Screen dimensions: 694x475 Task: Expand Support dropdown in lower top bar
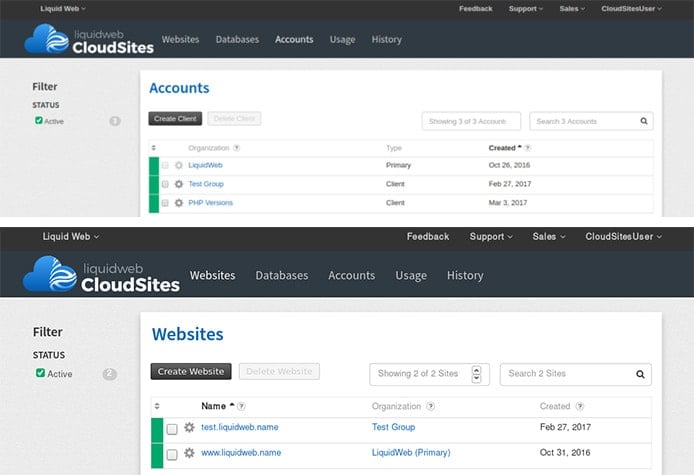(491, 236)
